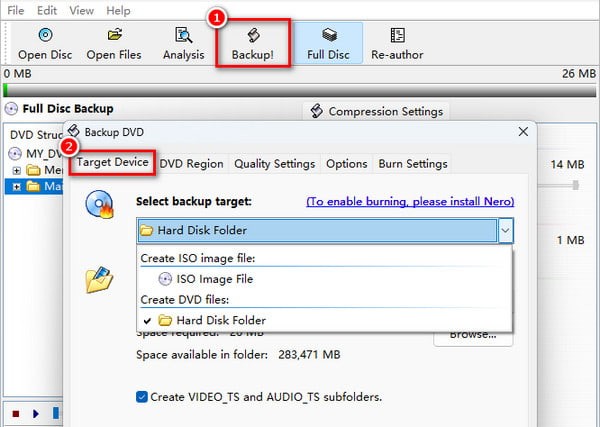Click the Full Disc Backup disc icon

click(x=11, y=109)
